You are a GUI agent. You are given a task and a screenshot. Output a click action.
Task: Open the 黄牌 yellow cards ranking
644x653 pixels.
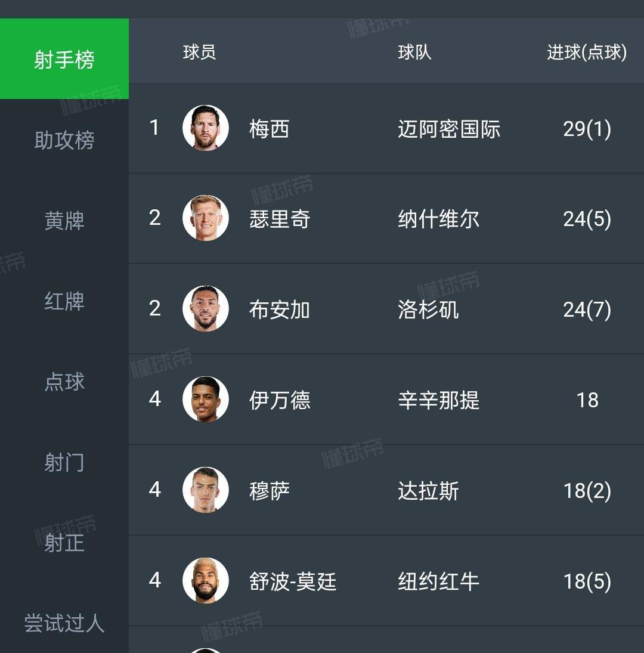(64, 221)
